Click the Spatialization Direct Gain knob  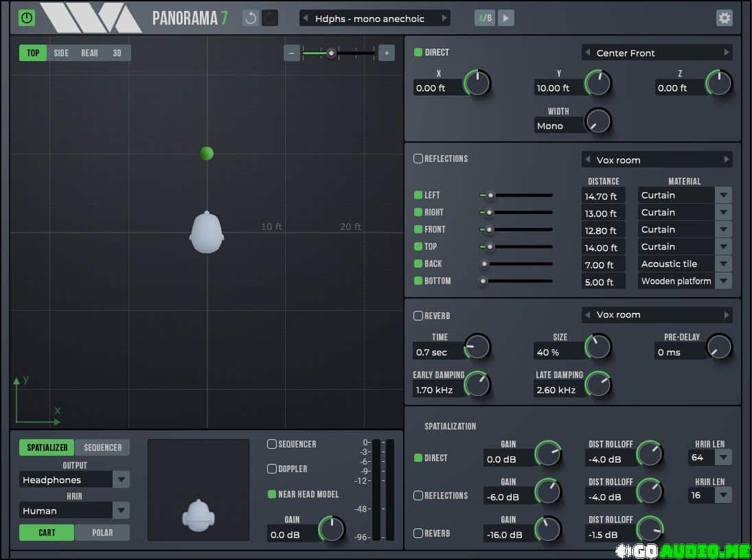point(548,454)
